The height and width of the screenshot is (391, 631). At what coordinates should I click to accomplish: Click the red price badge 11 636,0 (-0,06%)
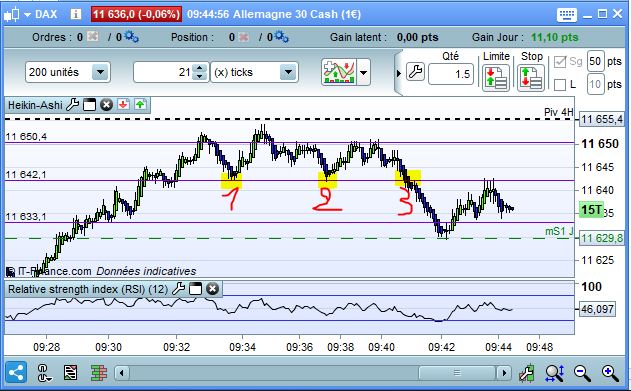click(136, 14)
